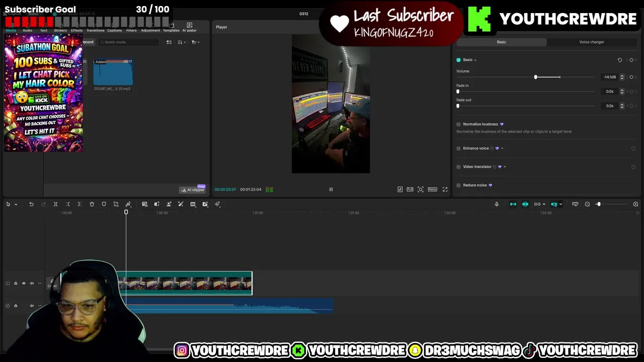Select the pointer tool in timeline toolbar
The image size is (644, 362).
point(8,204)
